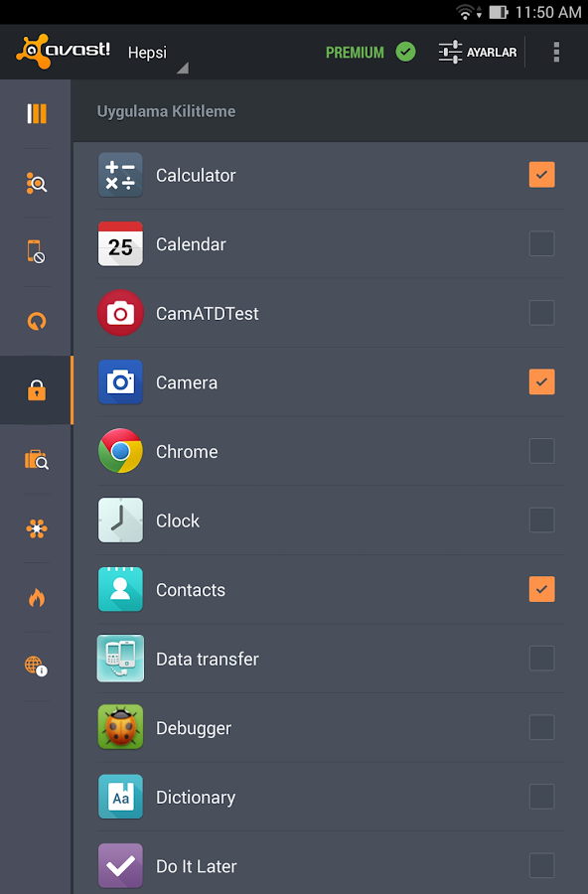Disable the Camera app lock
This screenshot has height=894, width=588.
(541, 381)
